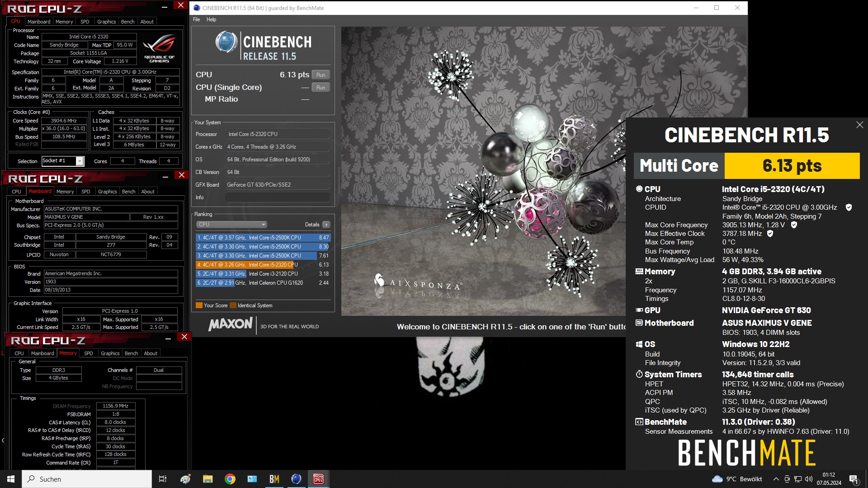Image resolution: width=868 pixels, height=488 pixels.
Task: Click the CPU verified shield icon in BenchMate
Action: tap(849, 207)
